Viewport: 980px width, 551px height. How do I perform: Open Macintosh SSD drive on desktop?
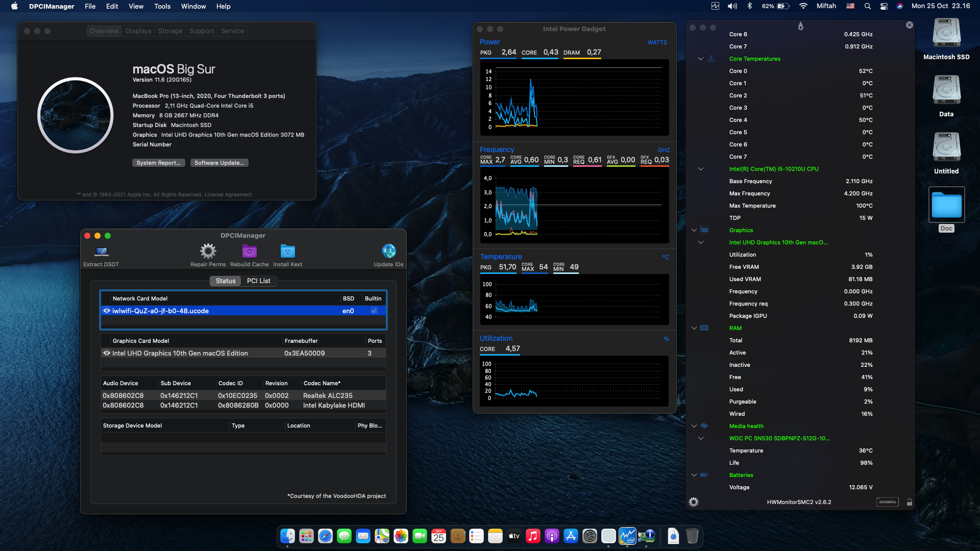click(946, 33)
